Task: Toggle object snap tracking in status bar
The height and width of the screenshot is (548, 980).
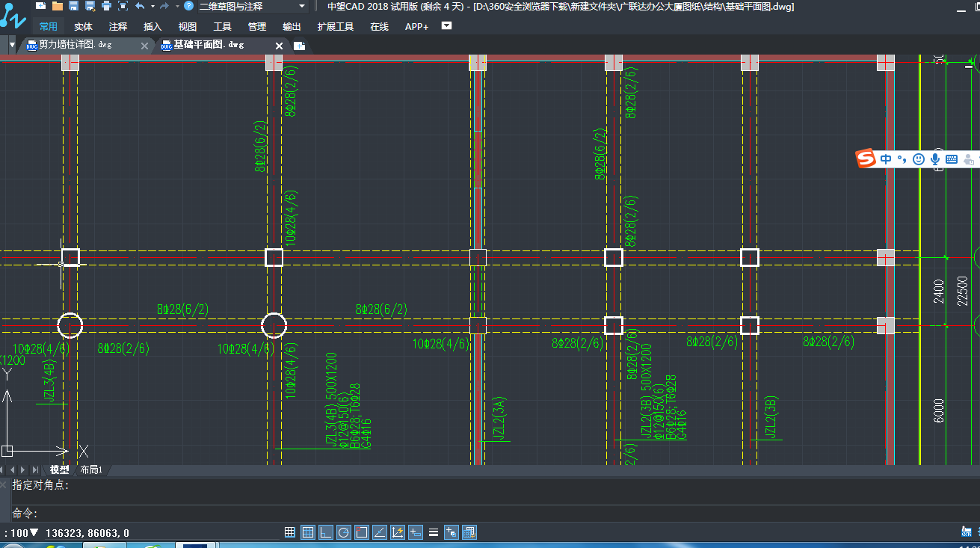Action: click(380, 532)
